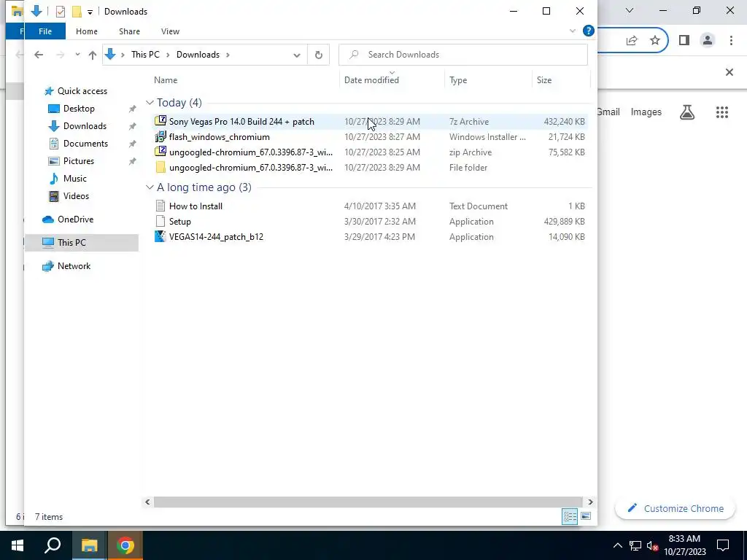Select the Setup application file
Image resolution: width=747 pixels, height=560 pixels.
(179, 222)
